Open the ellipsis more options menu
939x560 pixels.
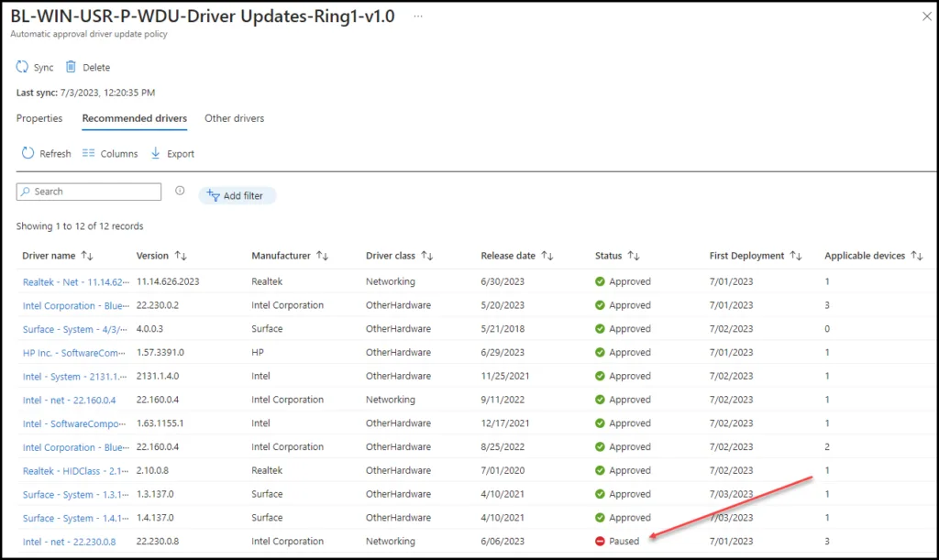pos(418,16)
